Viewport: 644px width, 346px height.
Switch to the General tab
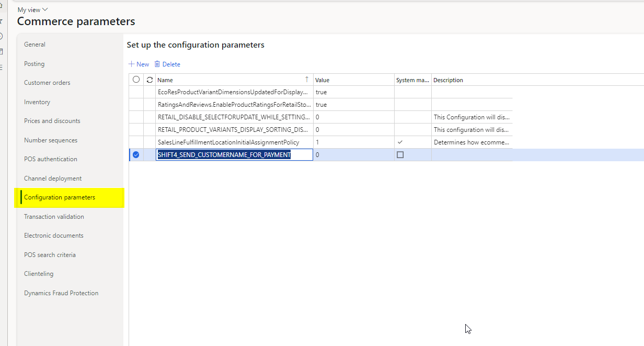(x=34, y=44)
